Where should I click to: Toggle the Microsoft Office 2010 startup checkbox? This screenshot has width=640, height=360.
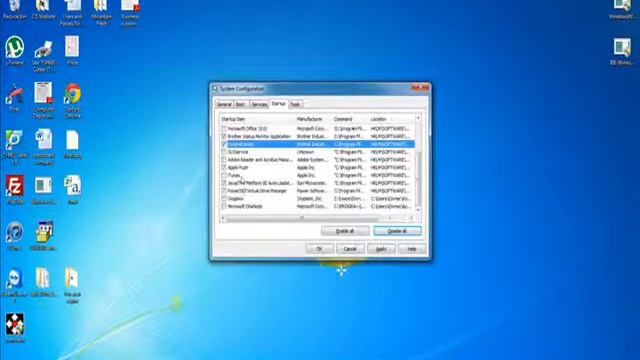coord(224,129)
